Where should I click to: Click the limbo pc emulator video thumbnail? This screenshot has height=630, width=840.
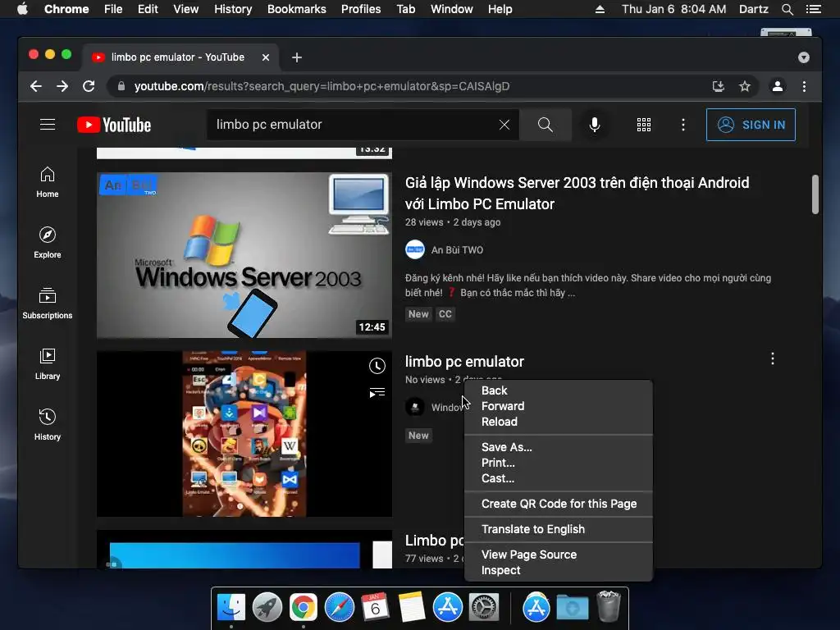[x=244, y=434]
